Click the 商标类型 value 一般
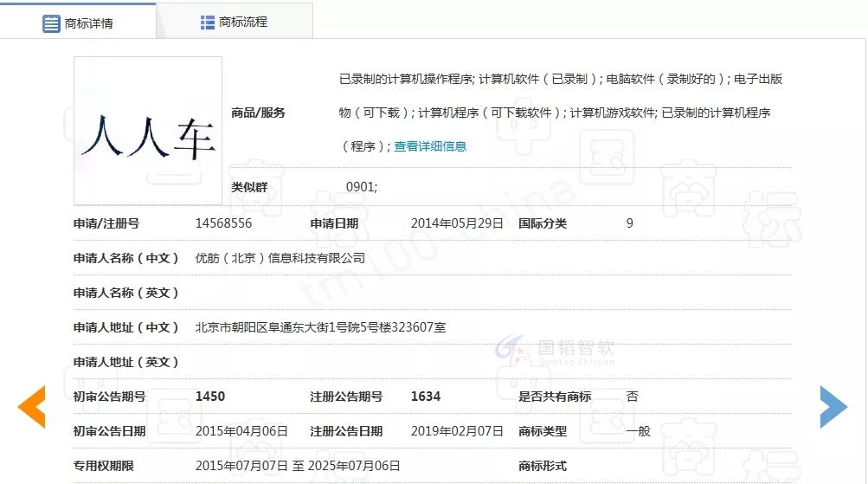 (x=639, y=431)
